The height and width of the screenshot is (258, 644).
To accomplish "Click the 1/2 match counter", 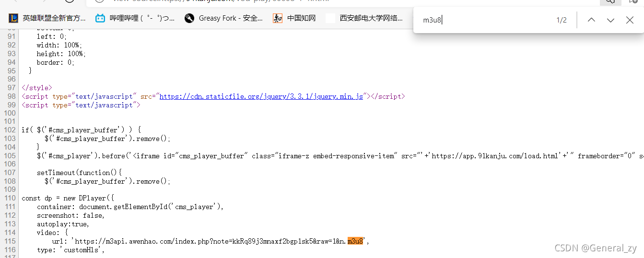I will (562, 20).
